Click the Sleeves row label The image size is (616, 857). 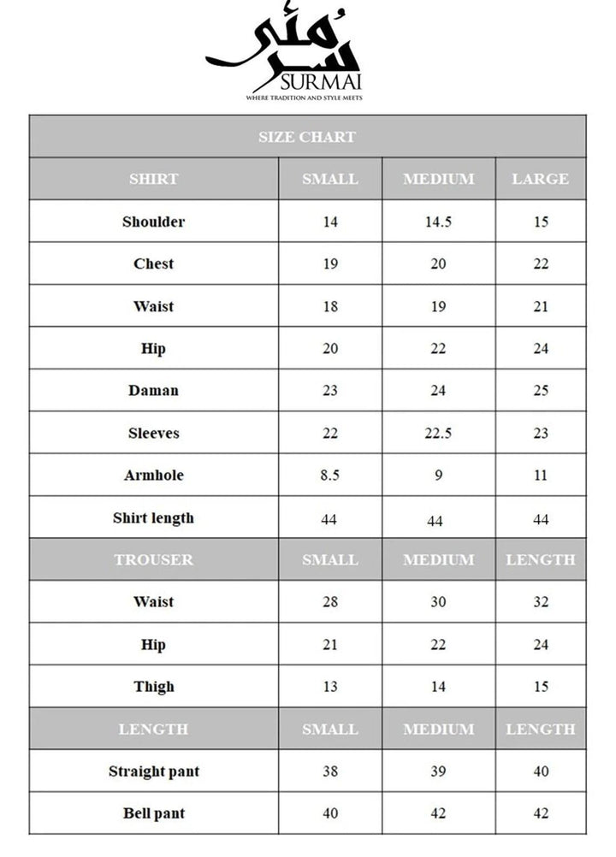pos(154,433)
